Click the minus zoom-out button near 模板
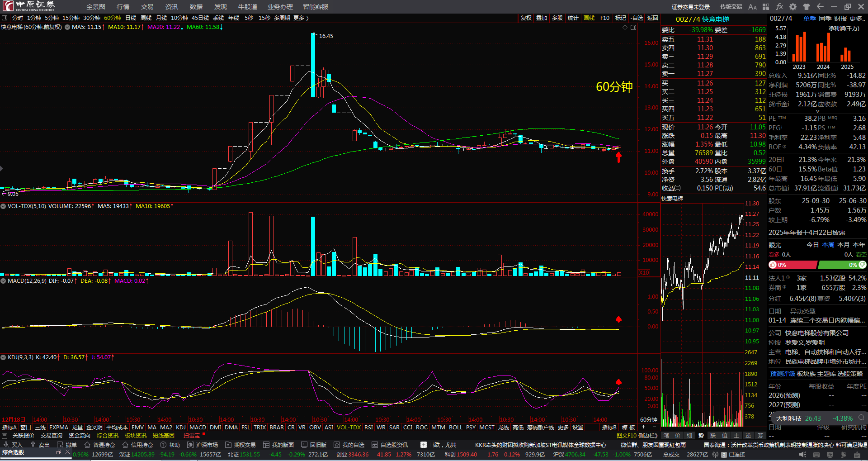Image resolution: width=868 pixels, height=461 pixels. [x=655, y=427]
